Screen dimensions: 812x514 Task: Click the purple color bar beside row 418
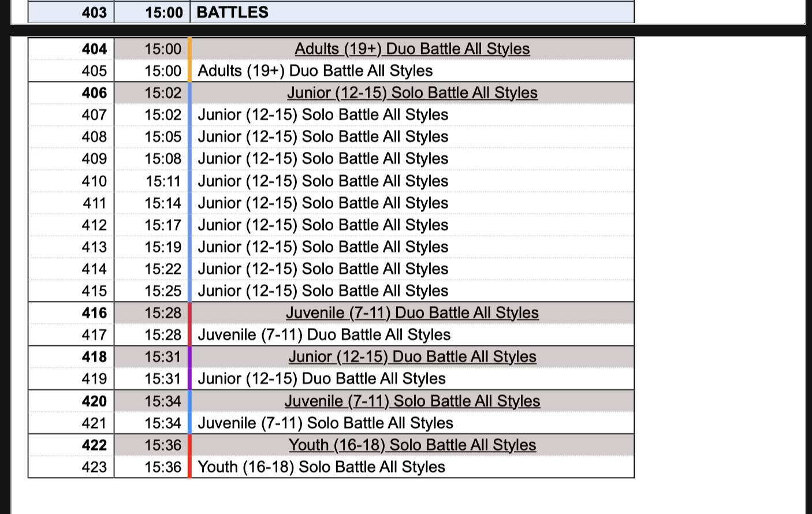coord(189,357)
